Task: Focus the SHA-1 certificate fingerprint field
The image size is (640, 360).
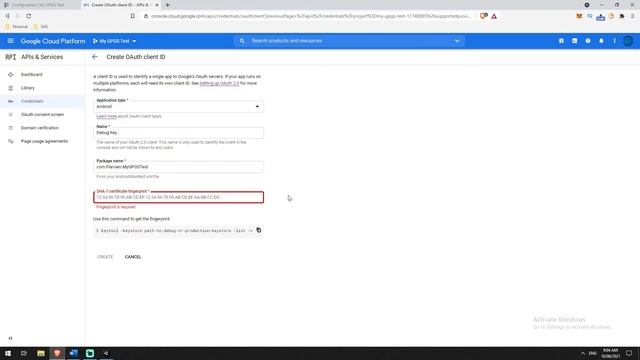Action: click(178, 197)
